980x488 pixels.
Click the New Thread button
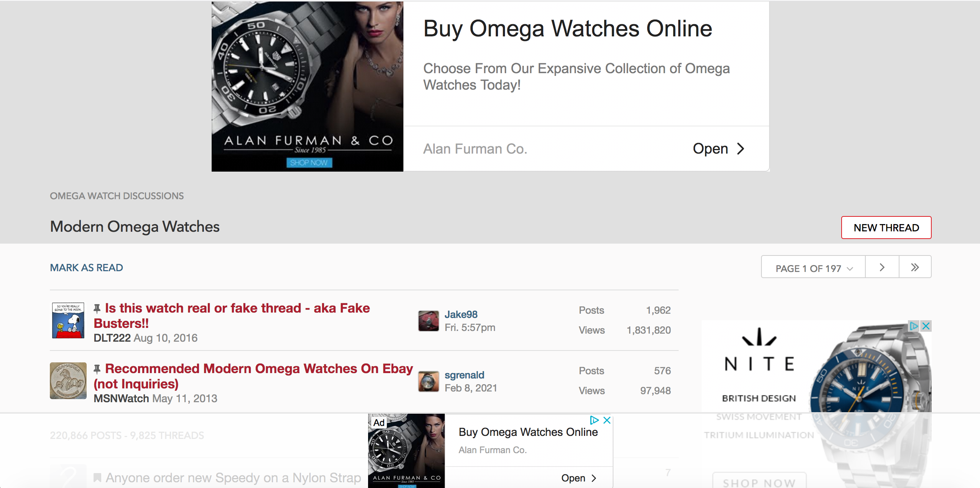tap(886, 228)
